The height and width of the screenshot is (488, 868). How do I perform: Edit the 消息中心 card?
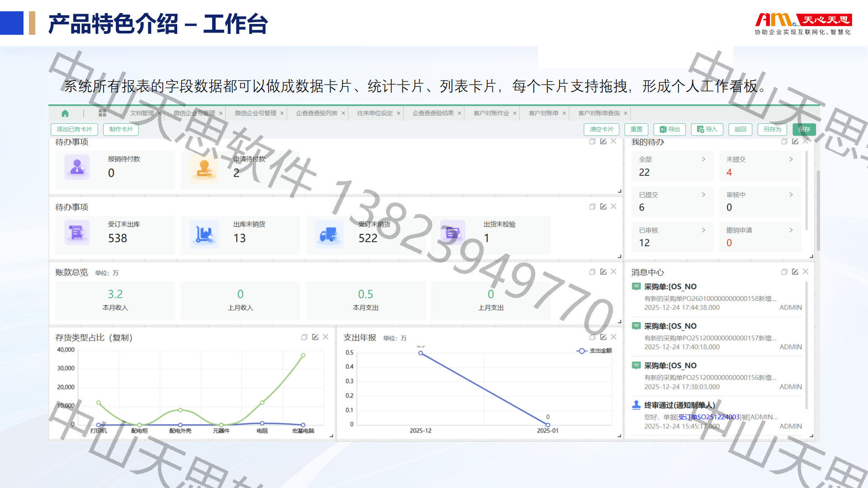click(795, 272)
